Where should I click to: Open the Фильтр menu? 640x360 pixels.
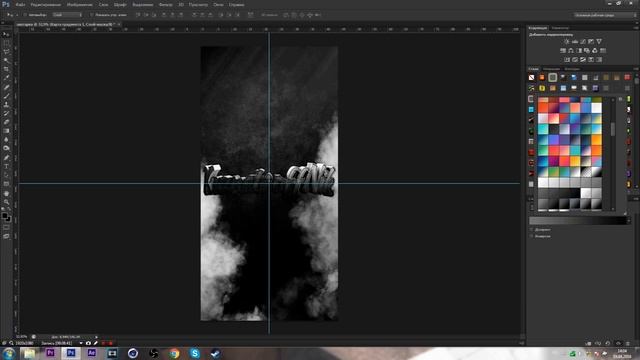click(x=165, y=5)
